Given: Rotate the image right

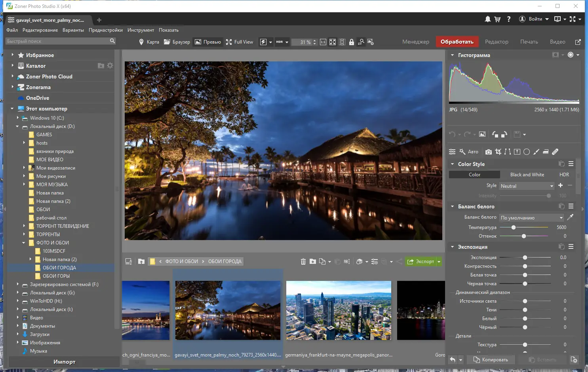Looking at the screenshot, I should tap(504, 134).
